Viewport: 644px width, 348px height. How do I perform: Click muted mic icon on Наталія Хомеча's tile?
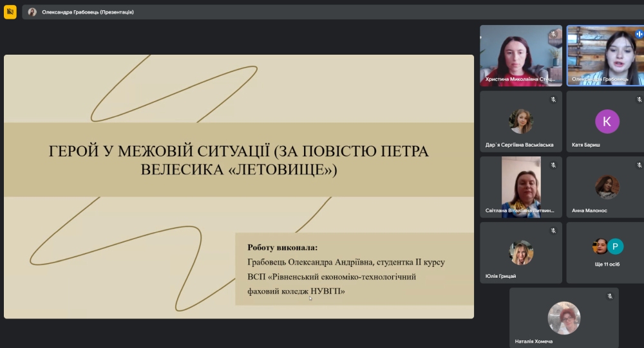(x=609, y=297)
